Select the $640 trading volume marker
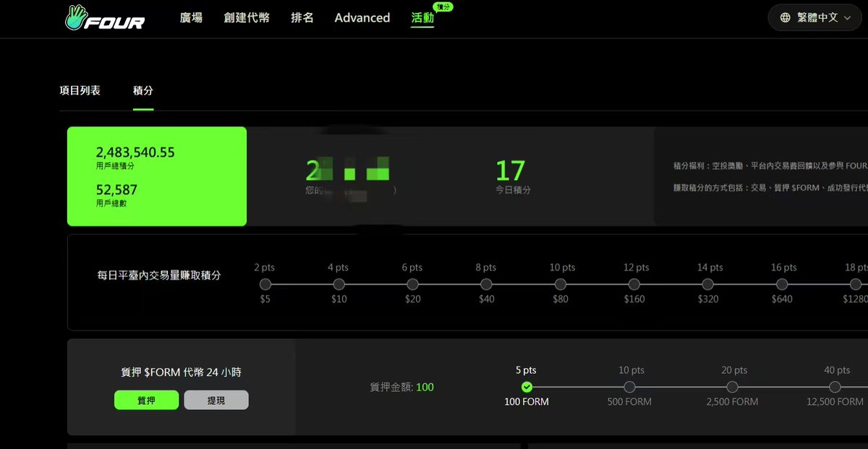Screen dimensions: 868x449 (782, 284)
